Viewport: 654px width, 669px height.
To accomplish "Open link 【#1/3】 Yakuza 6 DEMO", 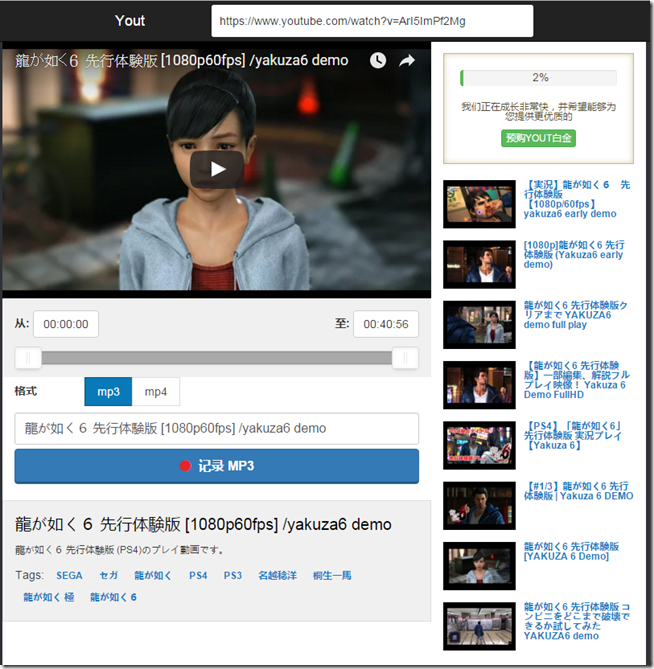I will point(578,491).
